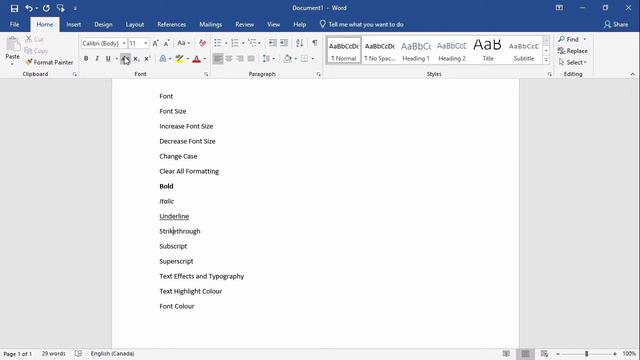Start a bulleted list
Image resolution: width=640 pixels, height=360 pixels.
pos(218,43)
